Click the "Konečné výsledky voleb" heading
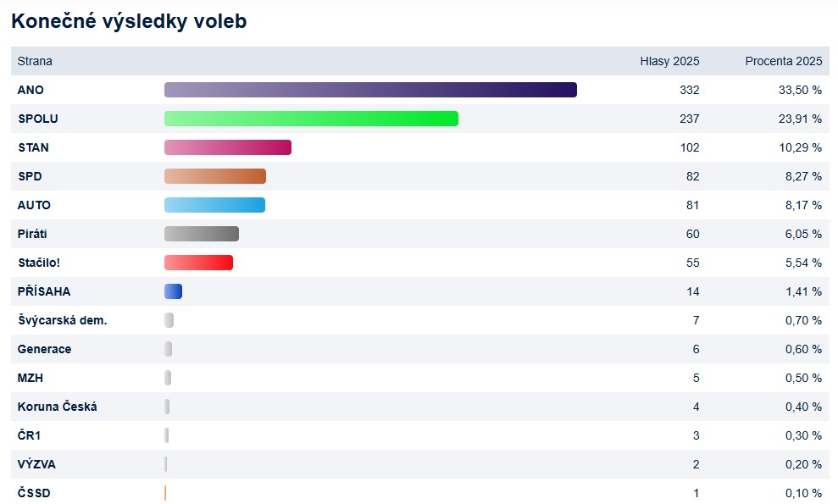Viewport: 838px width, 504px height. pos(129,21)
